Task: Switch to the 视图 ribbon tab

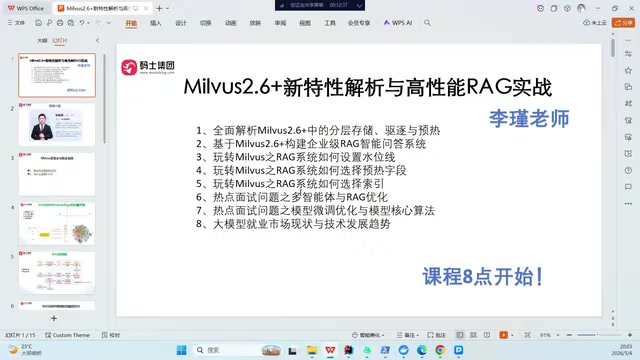Action: (x=305, y=23)
